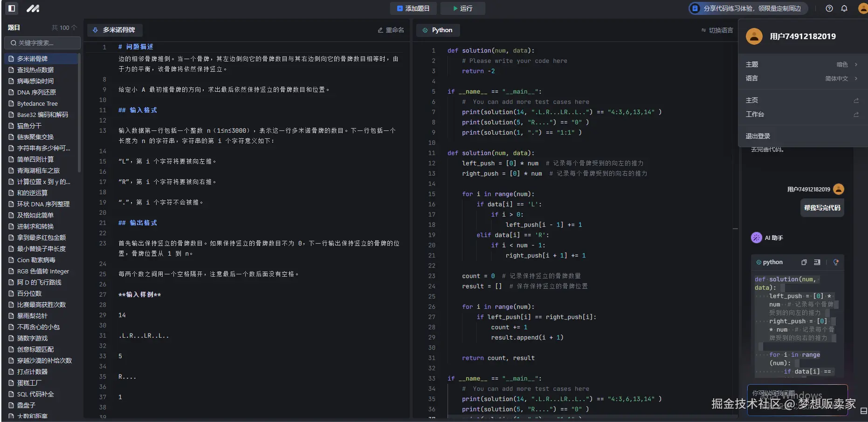Image resolution: width=868 pixels, height=422 pixels.
Task: Click the 运行 run button
Action: (x=462, y=8)
